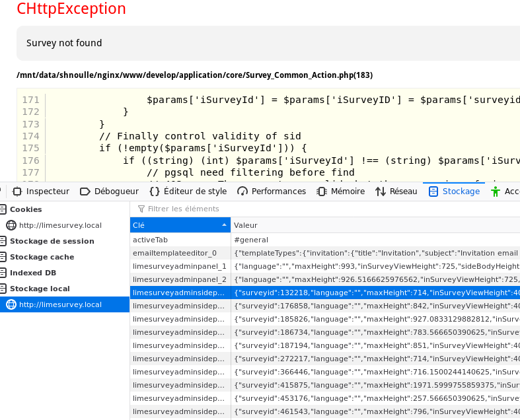Sort table by the Clé column header

178,225
